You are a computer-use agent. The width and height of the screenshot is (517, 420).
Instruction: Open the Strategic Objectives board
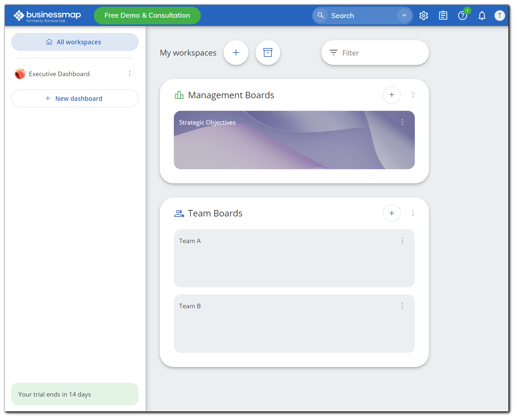click(x=294, y=140)
